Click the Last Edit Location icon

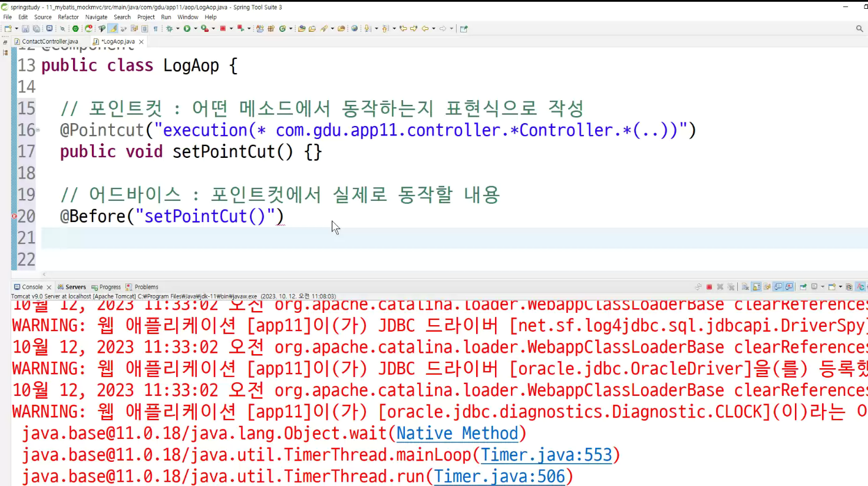point(404,28)
